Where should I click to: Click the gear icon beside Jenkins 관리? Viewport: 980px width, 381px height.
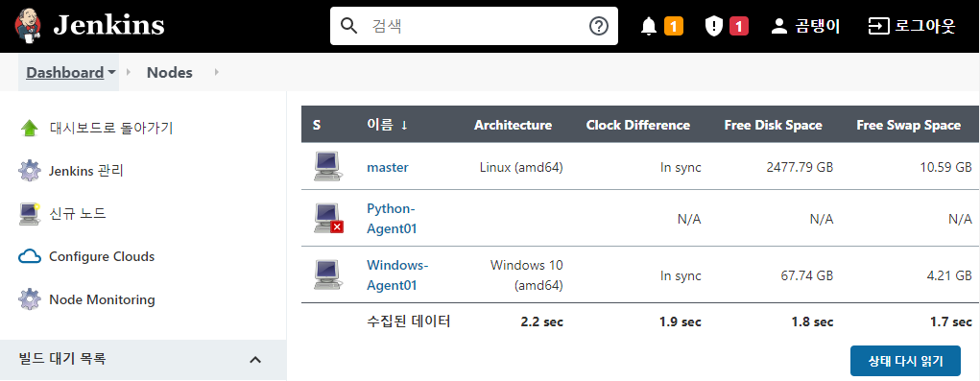(x=30, y=171)
